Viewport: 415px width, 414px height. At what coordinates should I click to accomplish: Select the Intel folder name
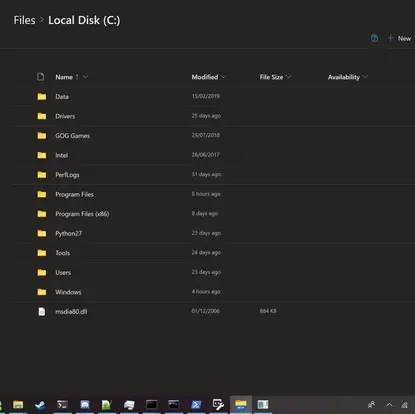[x=61, y=155]
